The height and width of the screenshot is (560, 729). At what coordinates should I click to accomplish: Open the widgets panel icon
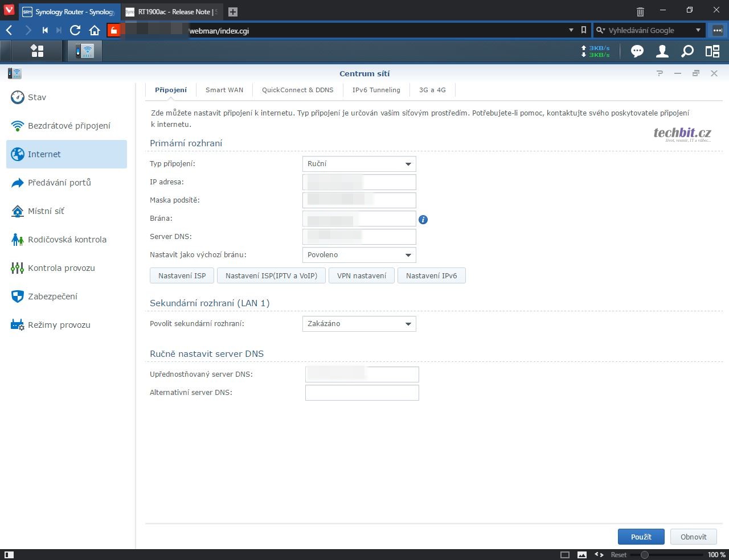click(712, 51)
